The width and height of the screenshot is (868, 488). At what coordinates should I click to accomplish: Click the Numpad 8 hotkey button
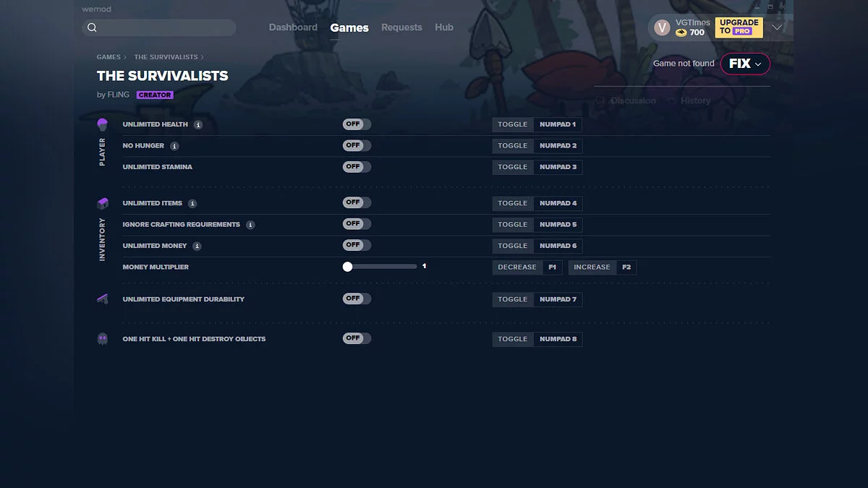[558, 339]
